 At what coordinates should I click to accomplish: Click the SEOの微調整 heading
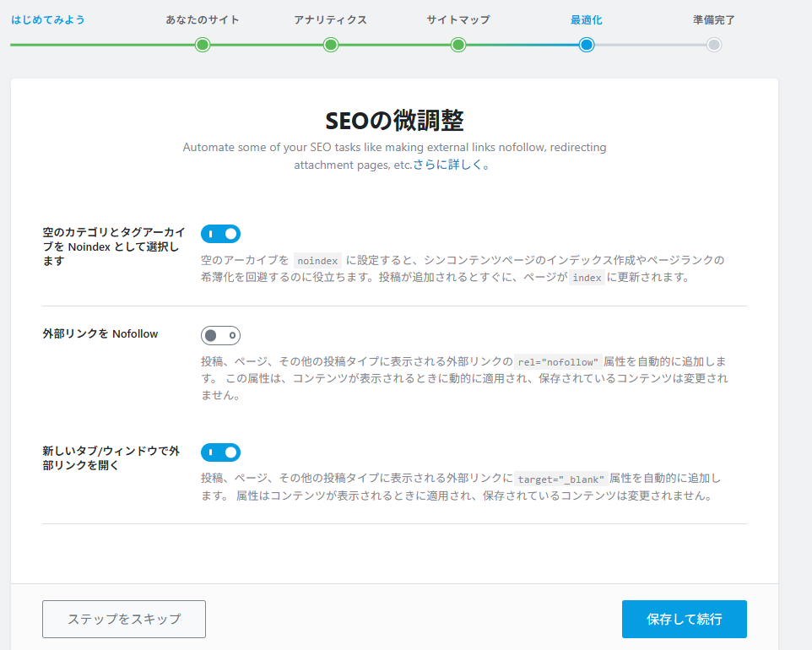tap(394, 121)
